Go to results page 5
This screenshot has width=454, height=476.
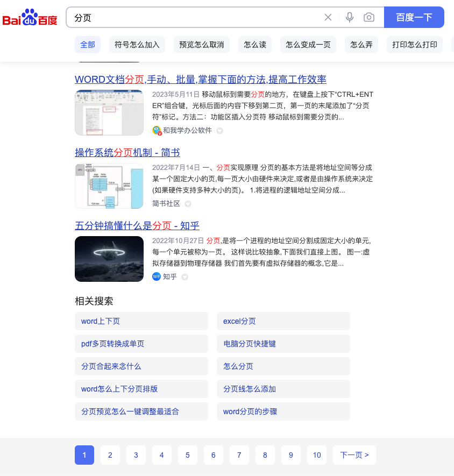coord(188,455)
